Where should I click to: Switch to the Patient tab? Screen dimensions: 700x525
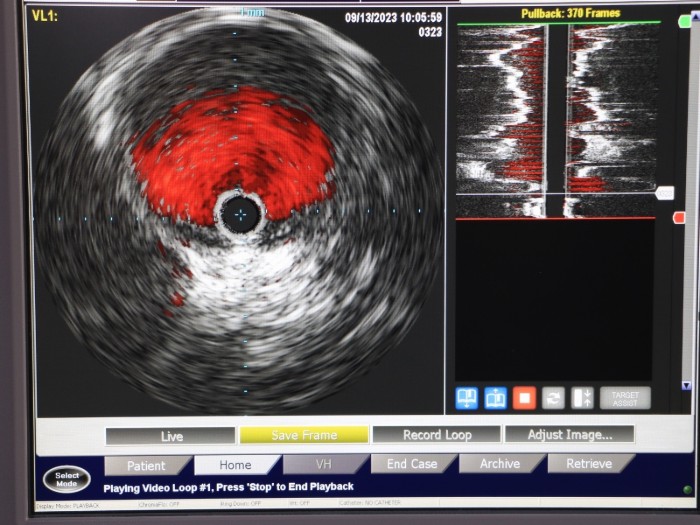[146, 465]
